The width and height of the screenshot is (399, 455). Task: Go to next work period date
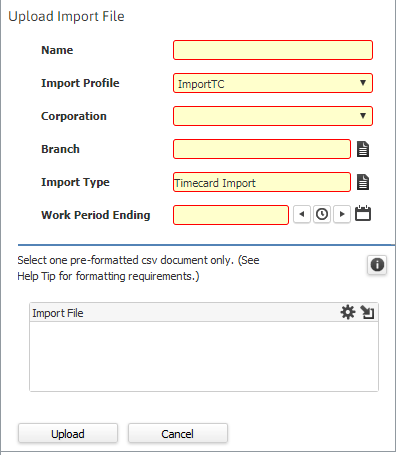pyautogui.click(x=342, y=214)
